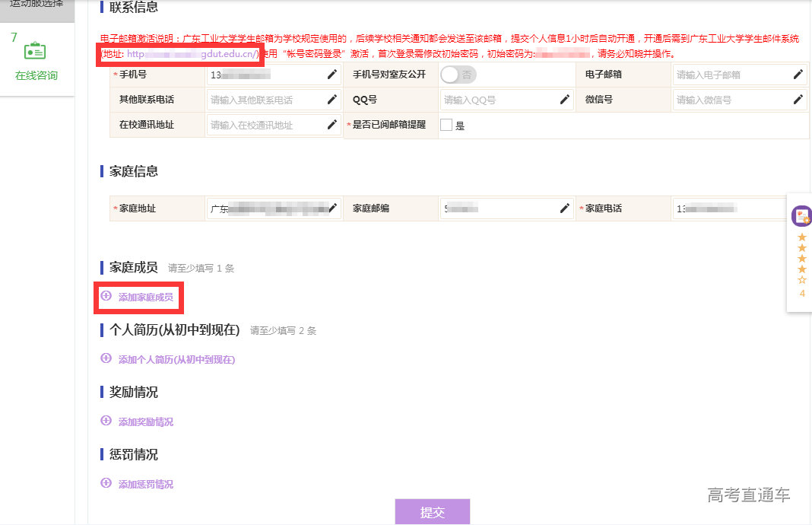
Task: Open the purple evaluation widget on the right
Action: tap(801, 217)
